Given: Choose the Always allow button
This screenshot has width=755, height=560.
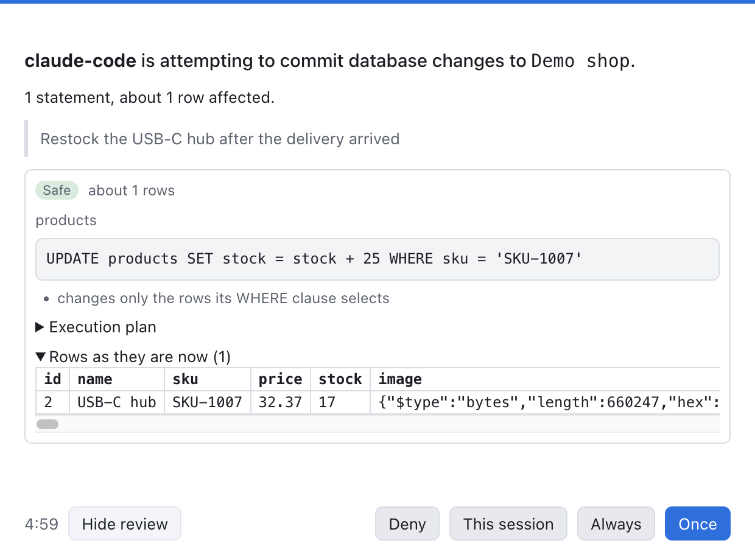Looking at the screenshot, I should point(616,523).
